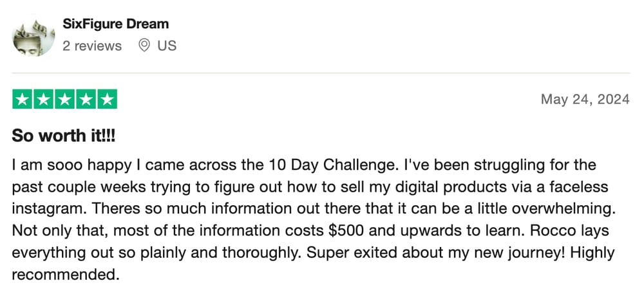Click the reviewer name SixFigure Dream
Image resolution: width=644 pixels, height=292 pixels.
coord(115,24)
